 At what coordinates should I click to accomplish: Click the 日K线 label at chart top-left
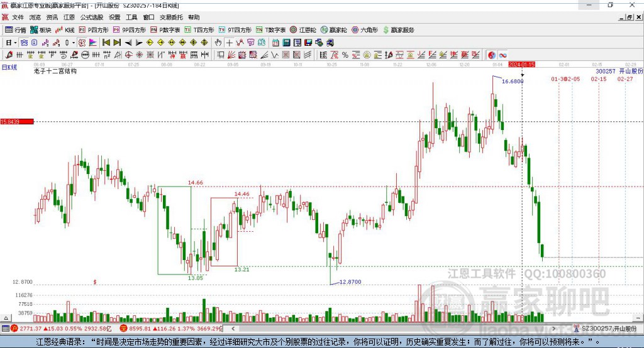[x=9, y=67]
